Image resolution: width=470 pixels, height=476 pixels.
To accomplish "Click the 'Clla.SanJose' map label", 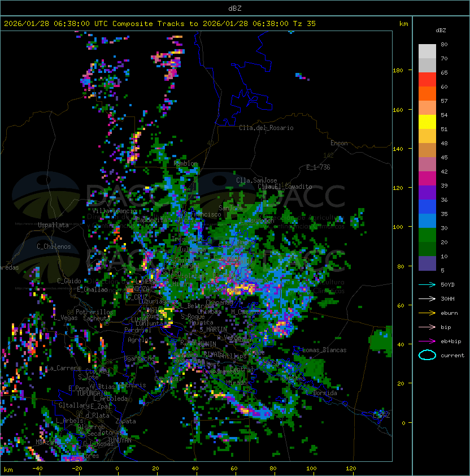I will click(256, 180).
